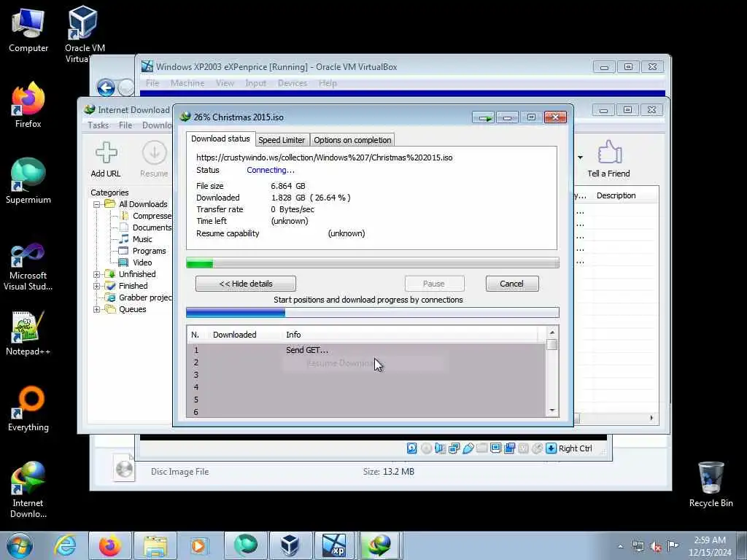The height and width of the screenshot is (560, 747).
Task: Click the Action Center flag tray icon
Action: (x=673, y=546)
